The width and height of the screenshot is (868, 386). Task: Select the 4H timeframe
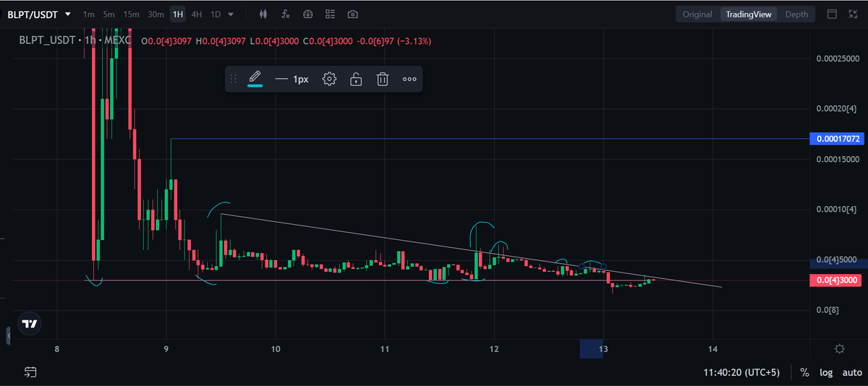point(197,14)
